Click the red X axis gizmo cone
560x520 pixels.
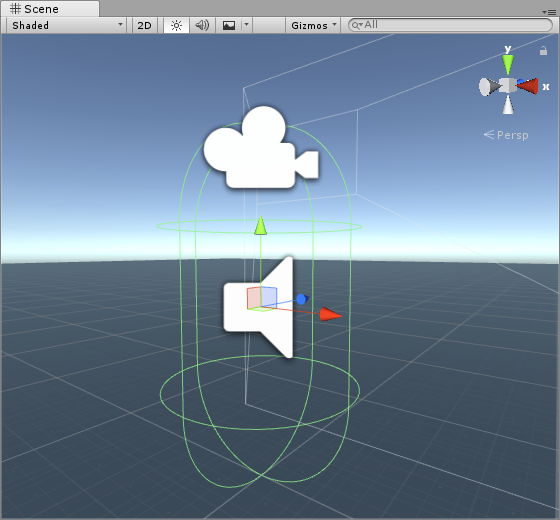(x=528, y=86)
